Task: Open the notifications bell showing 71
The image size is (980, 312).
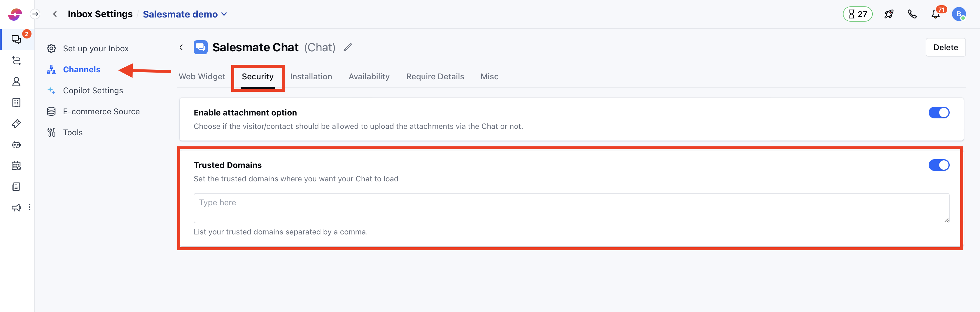Action: [935, 14]
